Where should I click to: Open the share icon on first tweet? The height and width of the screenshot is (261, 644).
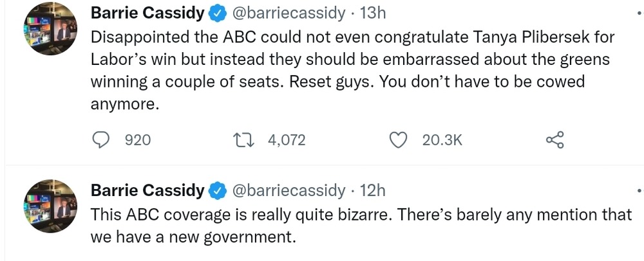pos(554,139)
